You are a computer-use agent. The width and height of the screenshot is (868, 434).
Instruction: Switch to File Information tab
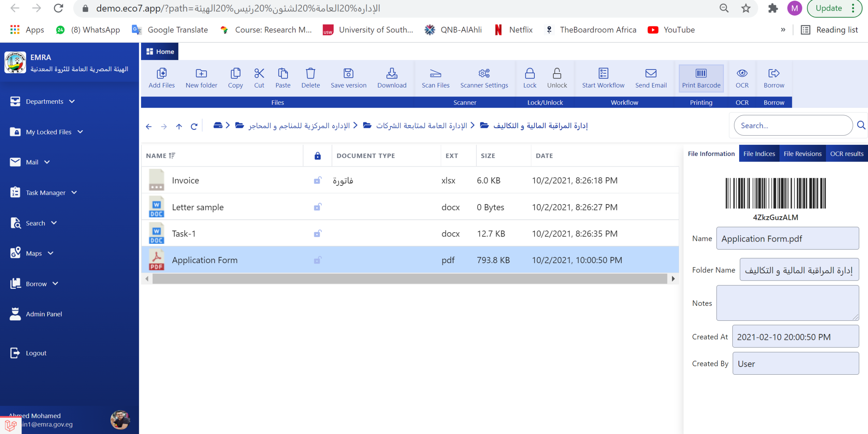(x=711, y=153)
